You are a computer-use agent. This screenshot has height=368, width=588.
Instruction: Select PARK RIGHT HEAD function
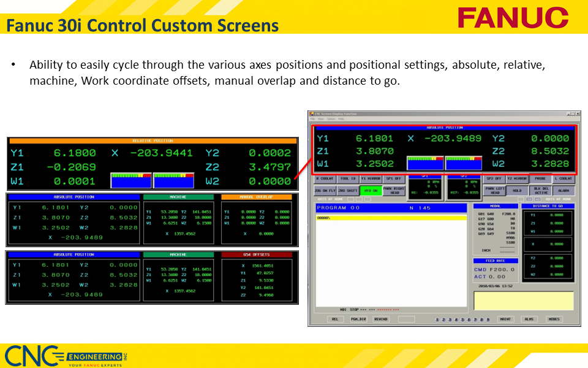(394, 189)
